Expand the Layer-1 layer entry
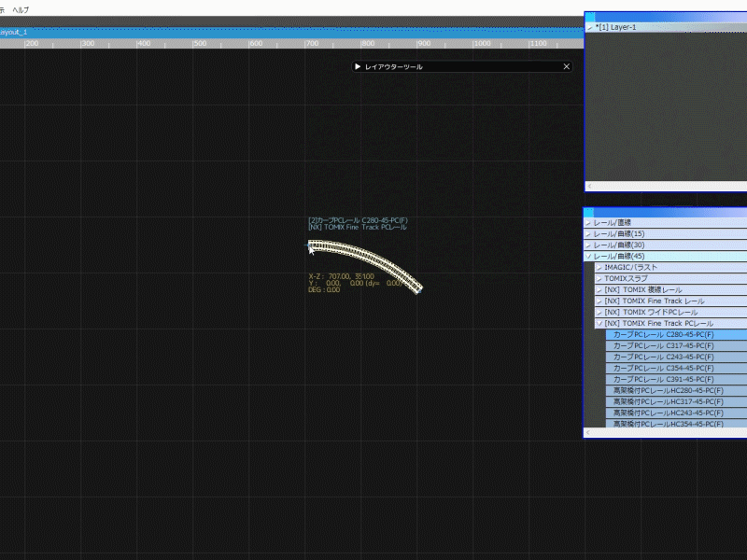The height and width of the screenshot is (560, 747). point(589,28)
